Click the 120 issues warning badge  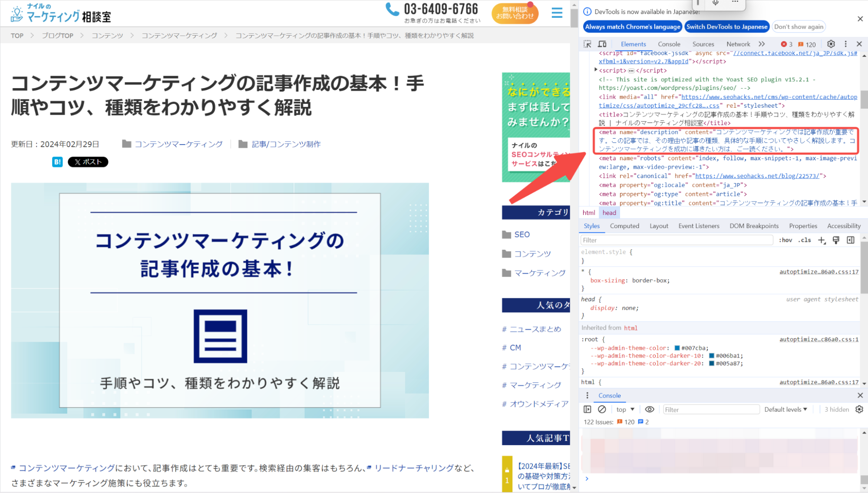(807, 44)
